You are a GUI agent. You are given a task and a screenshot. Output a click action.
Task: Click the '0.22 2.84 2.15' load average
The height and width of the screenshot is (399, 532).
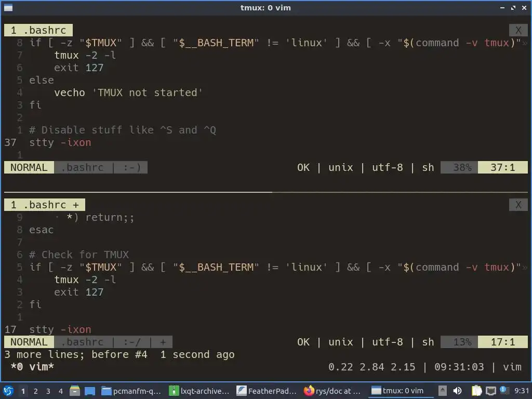(x=371, y=367)
